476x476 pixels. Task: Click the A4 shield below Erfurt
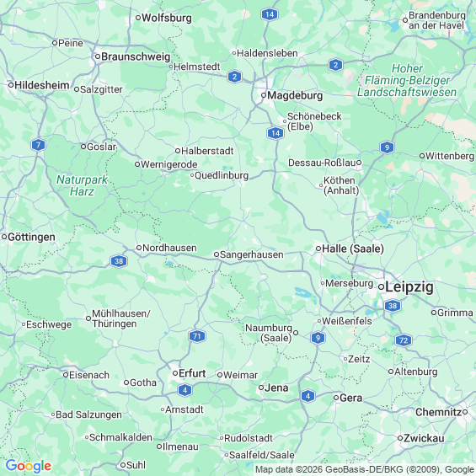[x=185, y=390]
